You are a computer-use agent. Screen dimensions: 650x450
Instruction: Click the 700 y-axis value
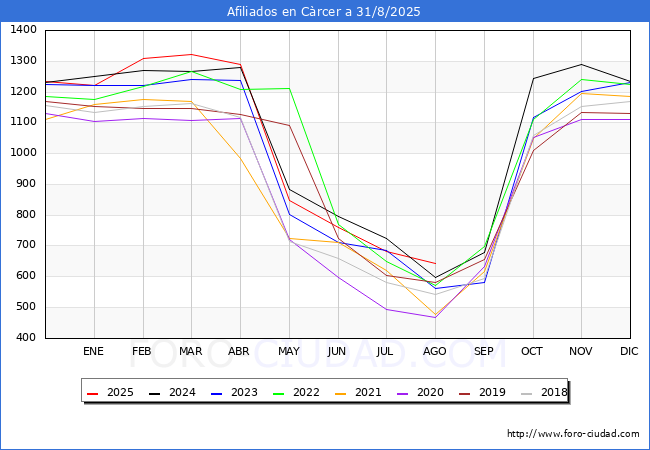(x=27, y=245)
